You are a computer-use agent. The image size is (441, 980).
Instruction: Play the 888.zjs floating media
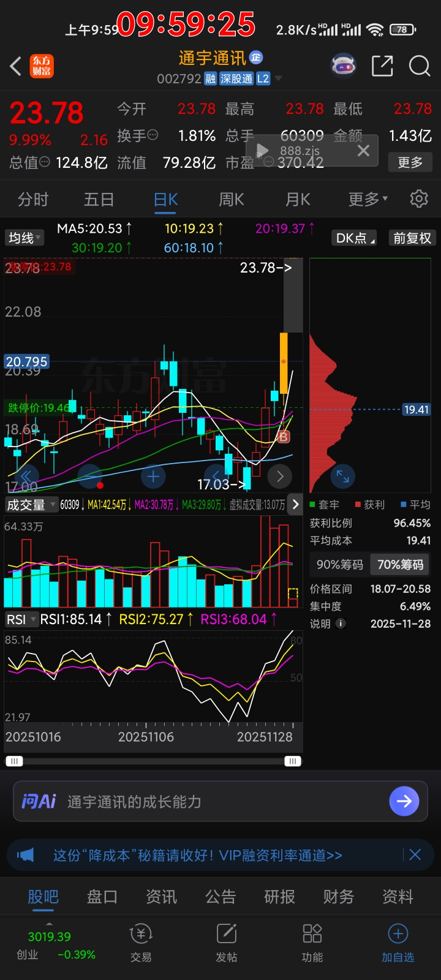262,151
